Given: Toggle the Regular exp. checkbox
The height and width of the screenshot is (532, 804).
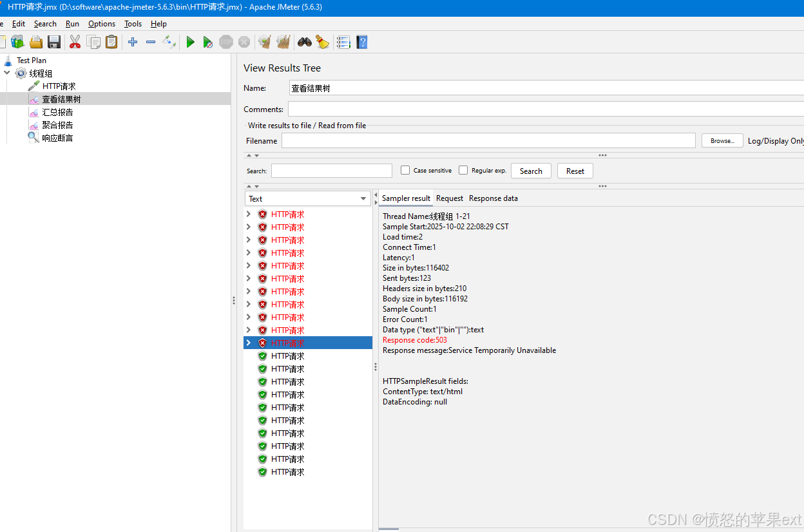Looking at the screenshot, I should tap(463, 171).
